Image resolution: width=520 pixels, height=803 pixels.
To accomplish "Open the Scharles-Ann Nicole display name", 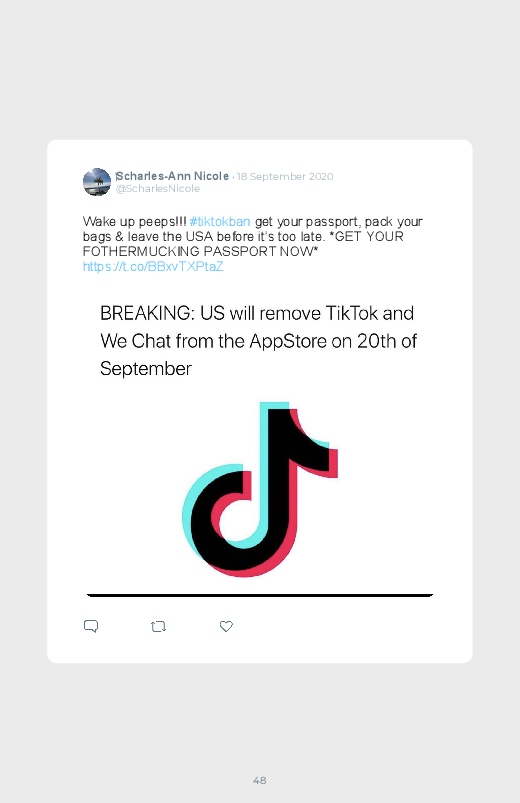I will click(x=172, y=176).
